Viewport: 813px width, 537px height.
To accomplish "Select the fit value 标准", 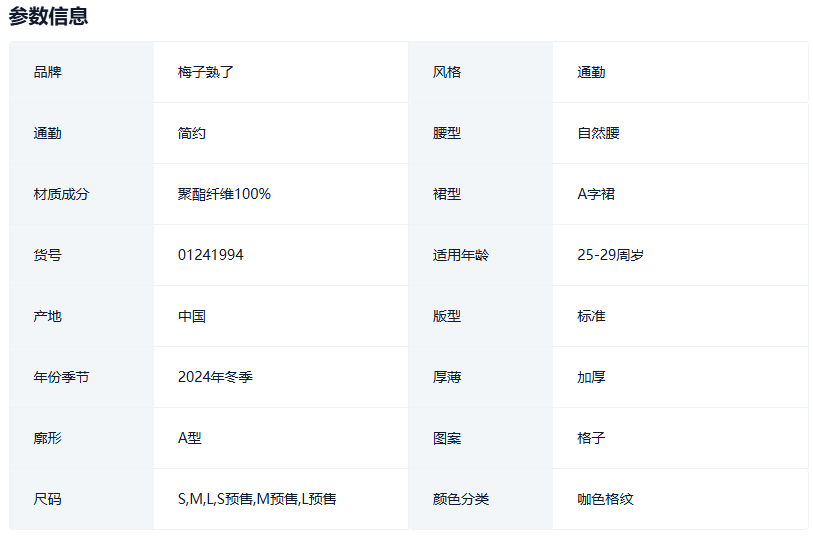I will tap(591, 316).
